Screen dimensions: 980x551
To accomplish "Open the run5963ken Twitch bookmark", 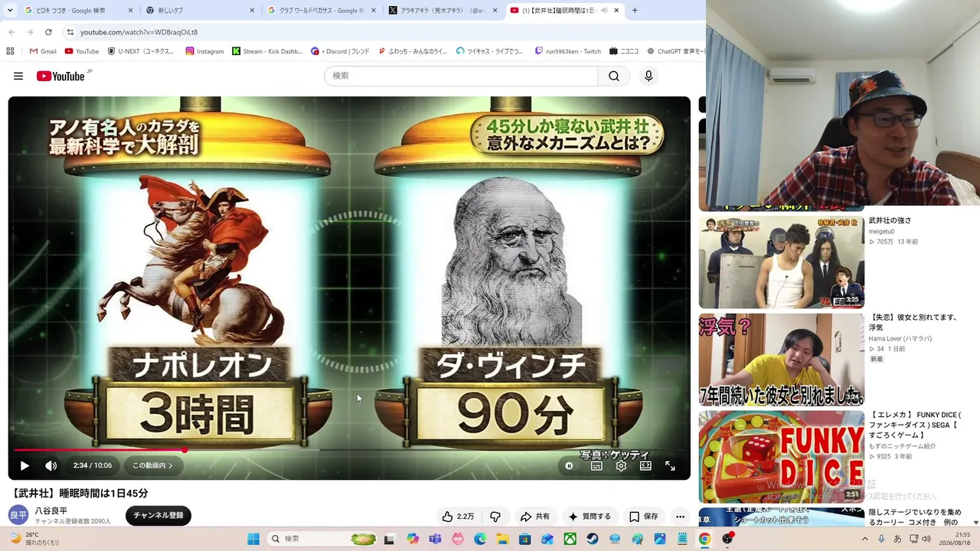I will pyautogui.click(x=568, y=51).
